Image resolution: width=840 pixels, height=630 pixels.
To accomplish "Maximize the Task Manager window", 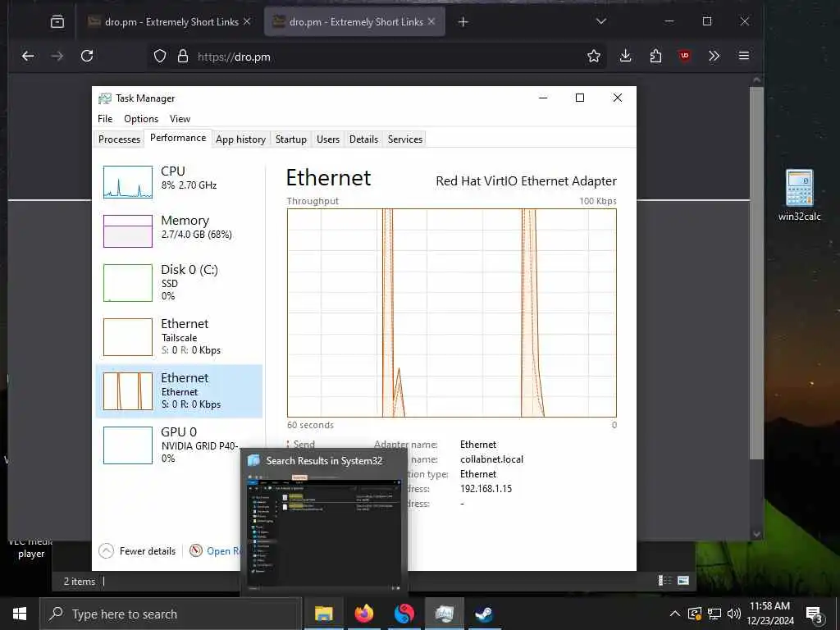I will [x=580, y=98].
